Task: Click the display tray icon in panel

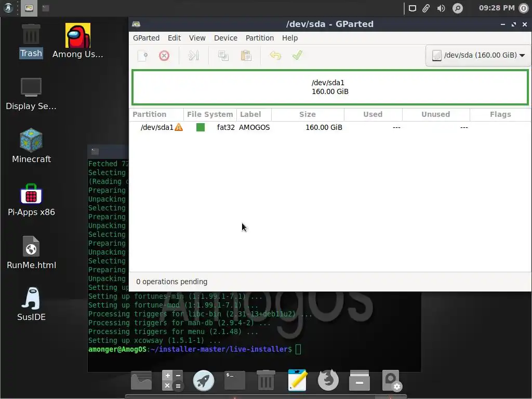Action: point(412,8)
